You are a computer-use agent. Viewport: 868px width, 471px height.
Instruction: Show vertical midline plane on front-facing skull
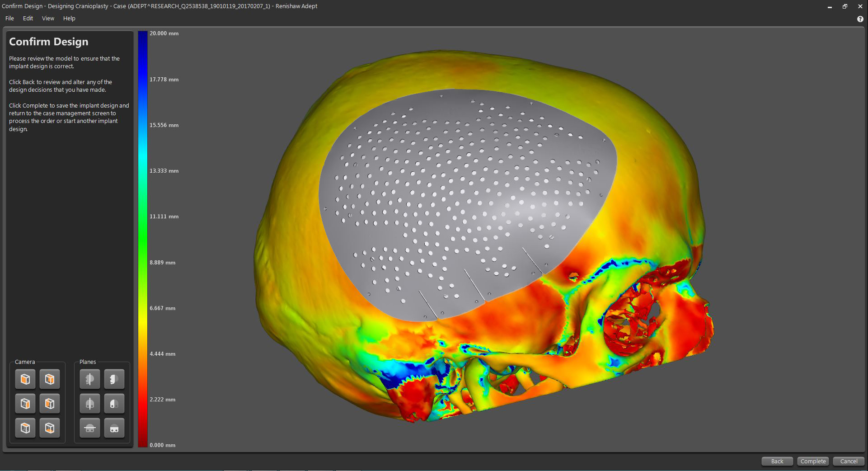tap(90, 404)
